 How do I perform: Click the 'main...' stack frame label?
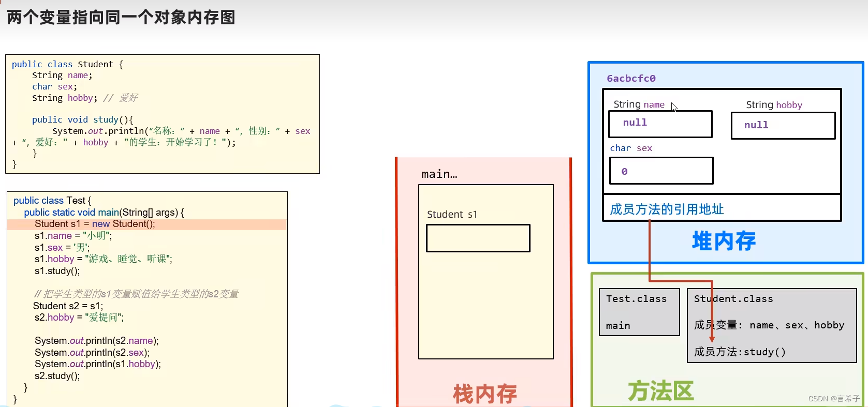pyautogui.click(x=439, y=174)
